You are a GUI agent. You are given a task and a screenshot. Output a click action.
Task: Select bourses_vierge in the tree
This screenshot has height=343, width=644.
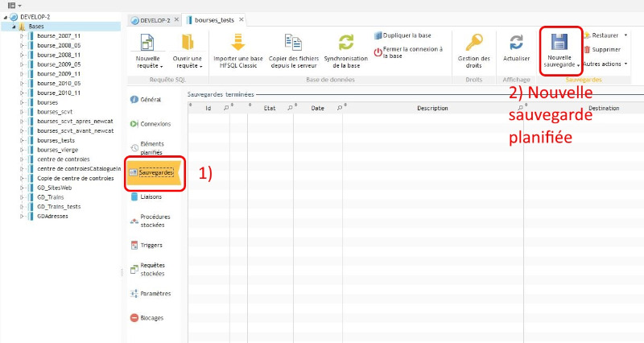click(57, 150)
